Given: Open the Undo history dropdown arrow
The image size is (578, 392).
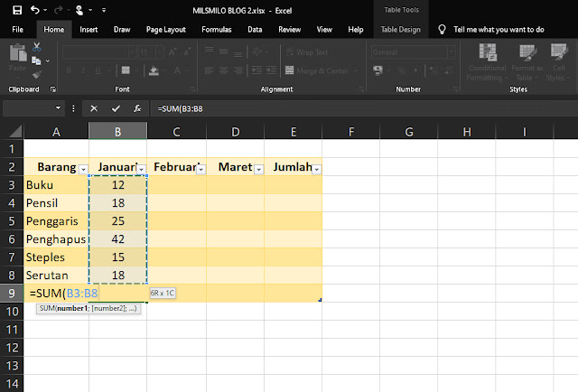Looking at the screenshot, I should pos(45,10).
